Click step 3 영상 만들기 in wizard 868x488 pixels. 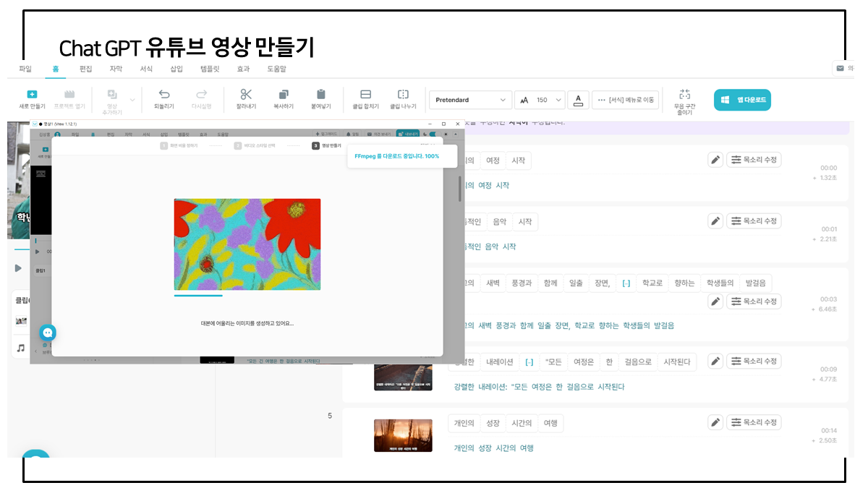click(327, 145)
